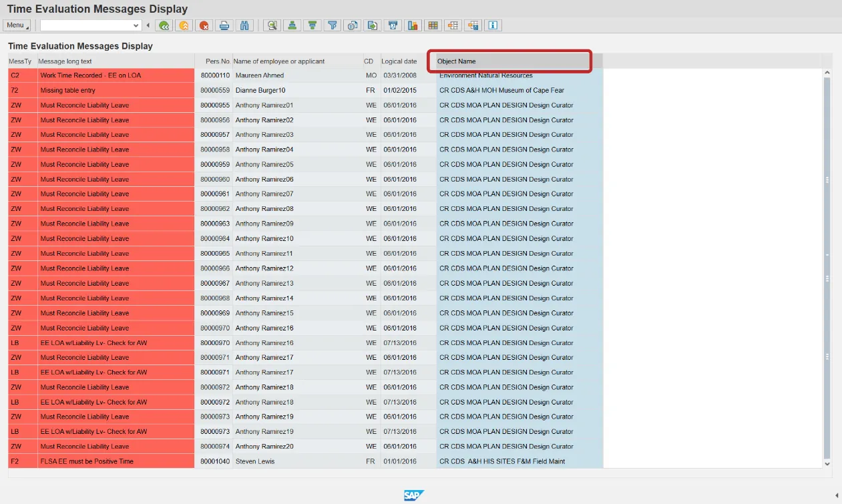Screen dimensions: 842x504
Task: Click employee name Maureen Ahmed
Action: (x=298, y=75)
